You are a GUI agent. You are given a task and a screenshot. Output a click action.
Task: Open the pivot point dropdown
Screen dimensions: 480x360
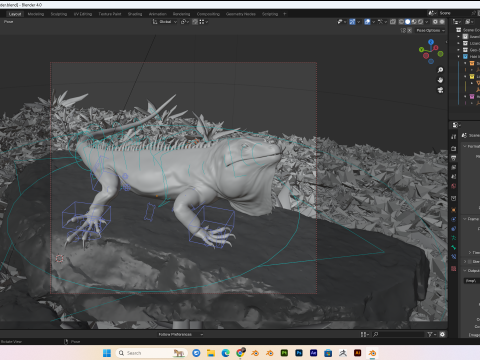point(185,22)
